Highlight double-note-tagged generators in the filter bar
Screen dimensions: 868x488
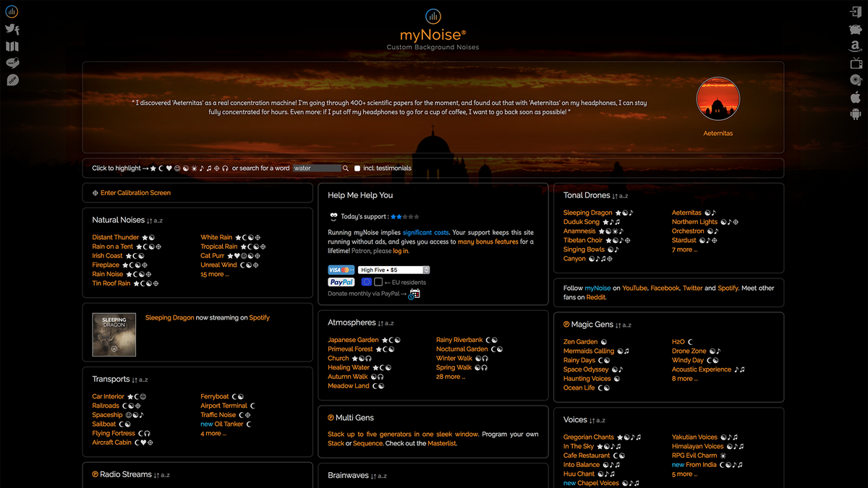(209, 168)
